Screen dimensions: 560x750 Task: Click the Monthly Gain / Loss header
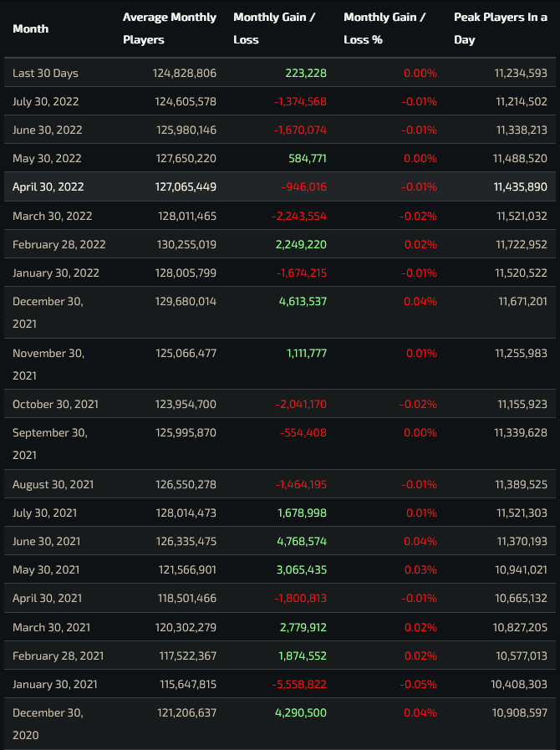274,28
